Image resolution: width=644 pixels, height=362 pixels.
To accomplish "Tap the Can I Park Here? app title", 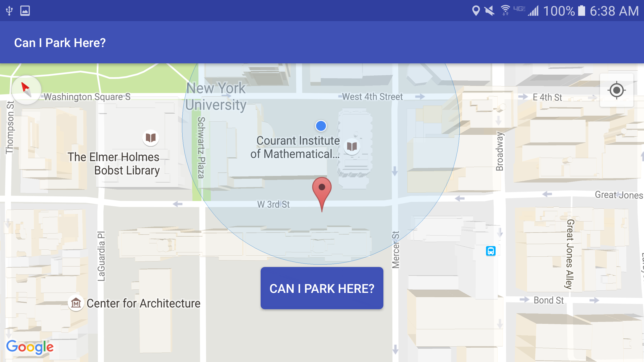I will (x=60, y=43).
